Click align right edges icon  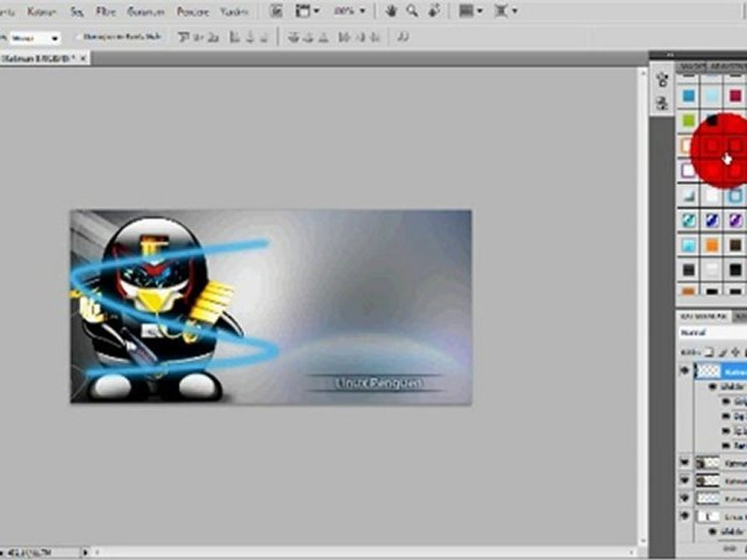coord(265,37)
